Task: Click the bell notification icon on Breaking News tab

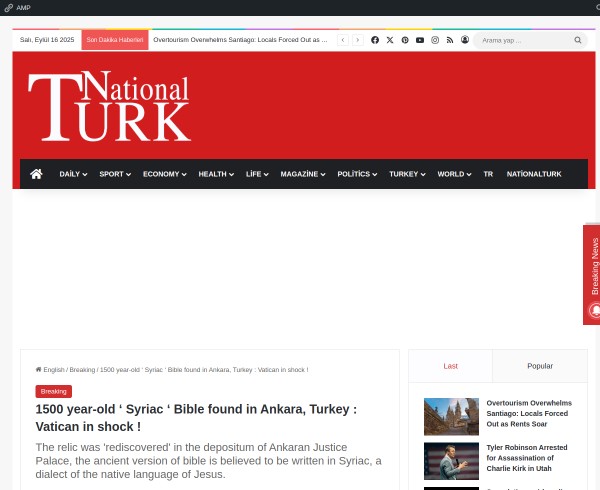Action: 595,310
